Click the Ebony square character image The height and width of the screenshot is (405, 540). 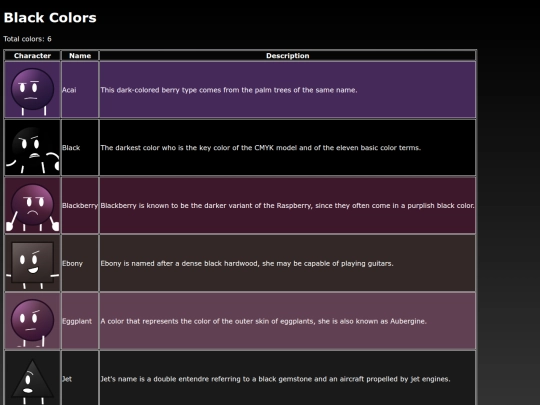32,263
